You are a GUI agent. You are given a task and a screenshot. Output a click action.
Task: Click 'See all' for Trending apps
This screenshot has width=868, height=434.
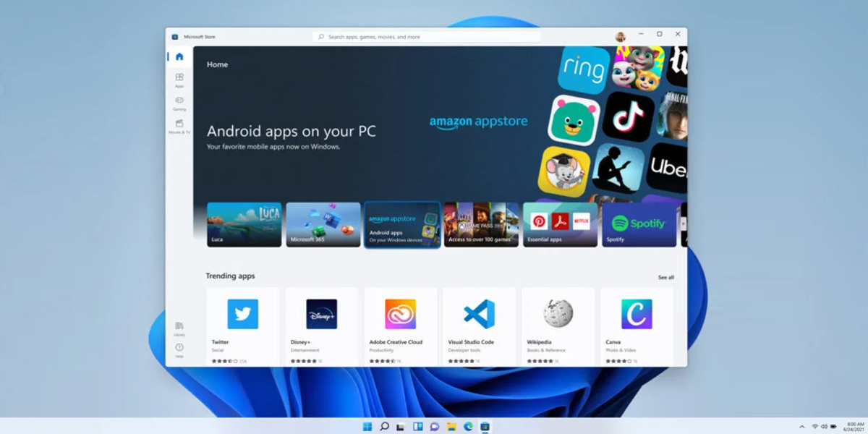click(666, 277)
